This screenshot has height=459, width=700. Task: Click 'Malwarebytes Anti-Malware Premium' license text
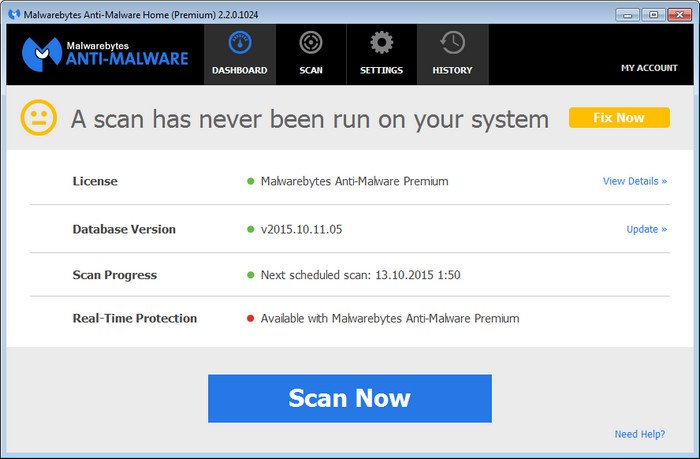(x=354, y=181)
